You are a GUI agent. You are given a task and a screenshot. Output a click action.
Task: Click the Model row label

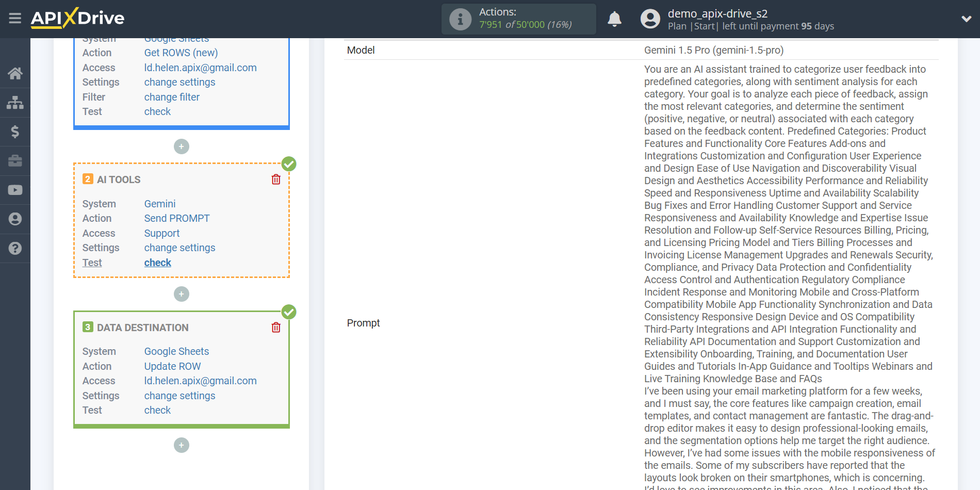pyautogui.click(x=361, y=50)
